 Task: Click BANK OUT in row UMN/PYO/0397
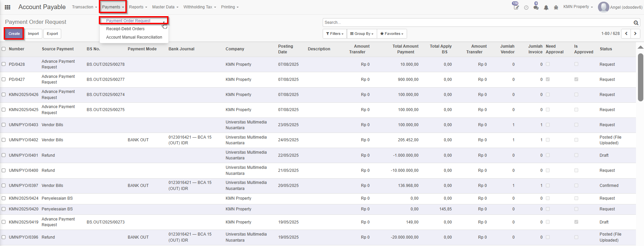[138, 186]
